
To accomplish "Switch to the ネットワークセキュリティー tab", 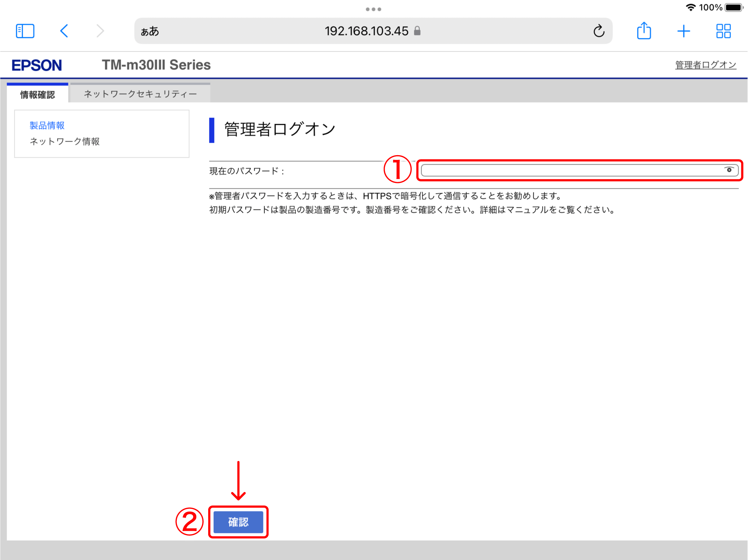I will pos(140,94).
